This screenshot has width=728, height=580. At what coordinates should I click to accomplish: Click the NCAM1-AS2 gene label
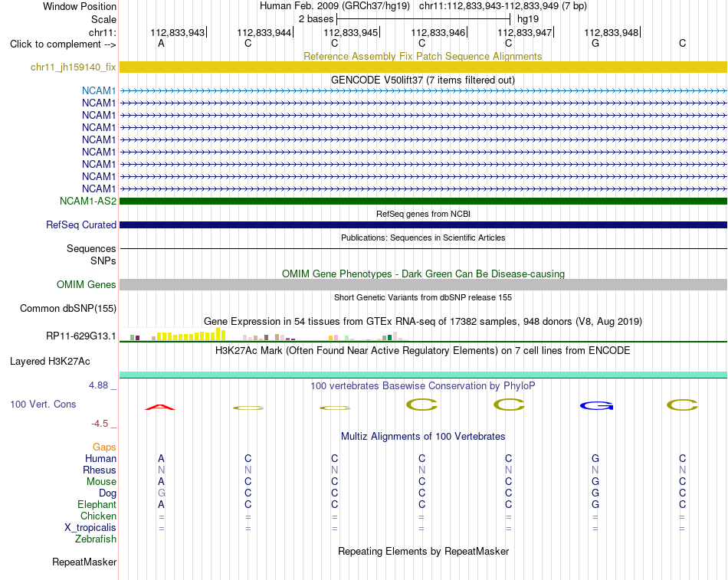click(x=88, y=201)
